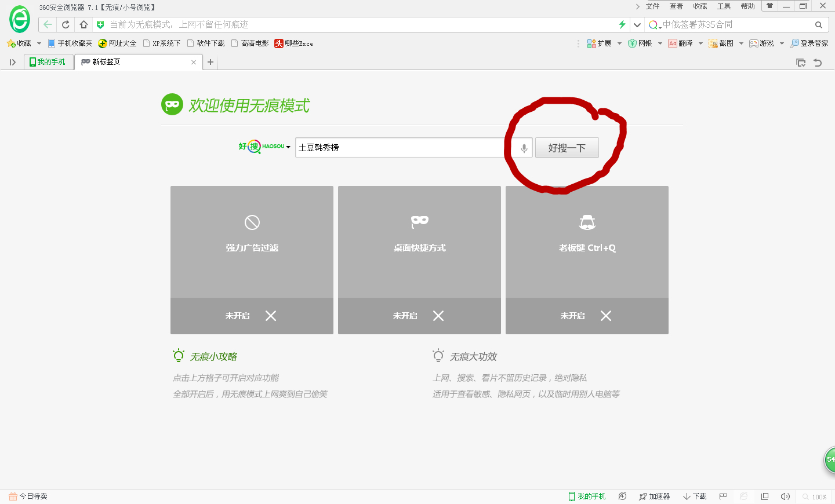
Task: Click the skin (t-shirt) icon
Action: (x=769, y=6)
